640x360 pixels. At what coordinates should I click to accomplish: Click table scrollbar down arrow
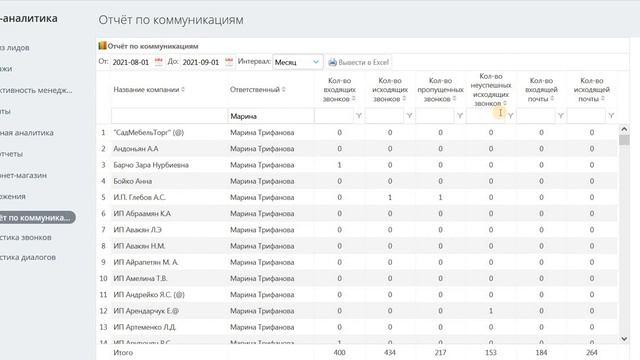point(624,339)
